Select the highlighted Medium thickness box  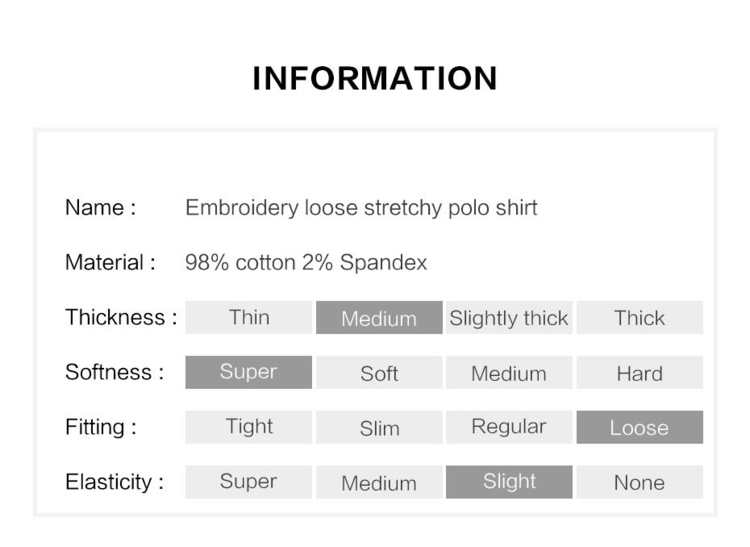tap(379, 317)
